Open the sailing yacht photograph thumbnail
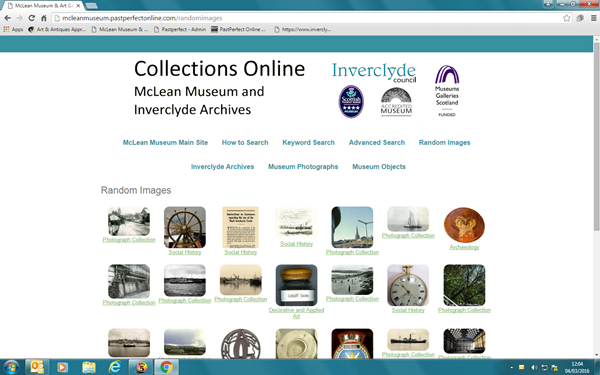This screenshot has height=375, width=600. click(408, 219)
